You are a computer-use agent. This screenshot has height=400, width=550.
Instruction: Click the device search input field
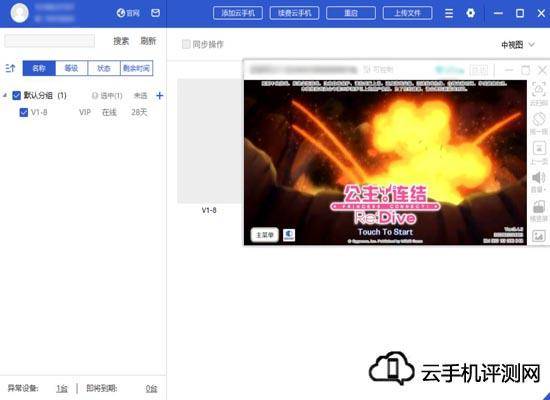pos(49,41)
